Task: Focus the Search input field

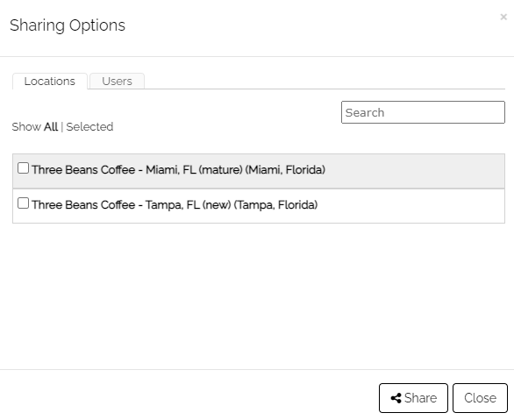Action: click(423, 112)
